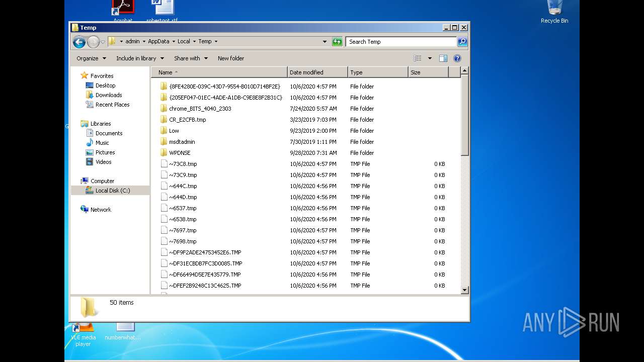
Task: Click the file list scroll down arrow
Action: [x=464, y=290]
